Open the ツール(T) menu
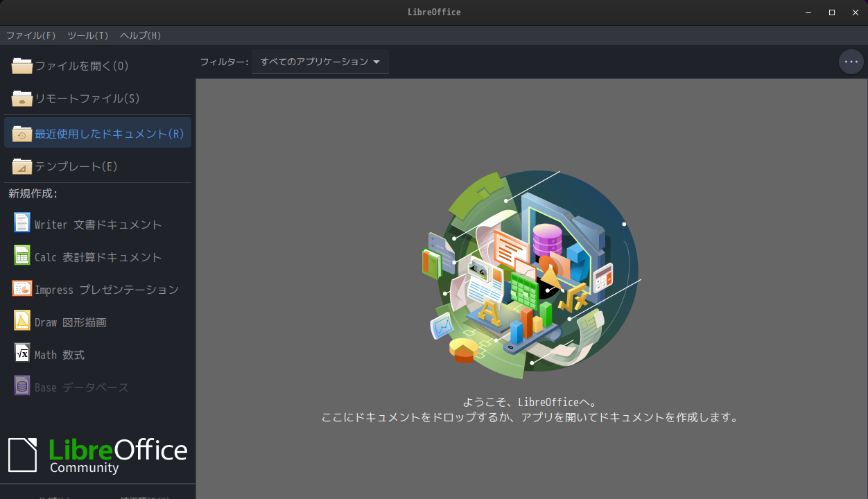Screen dimensions: 868x499 (x=88, y=35)
